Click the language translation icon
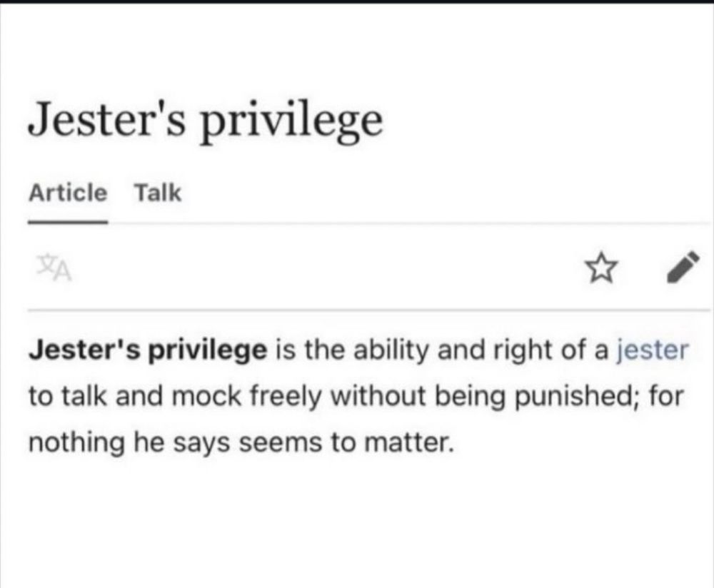Image resolution: width=714 pixels, height=588 pixels. (46, 268)
